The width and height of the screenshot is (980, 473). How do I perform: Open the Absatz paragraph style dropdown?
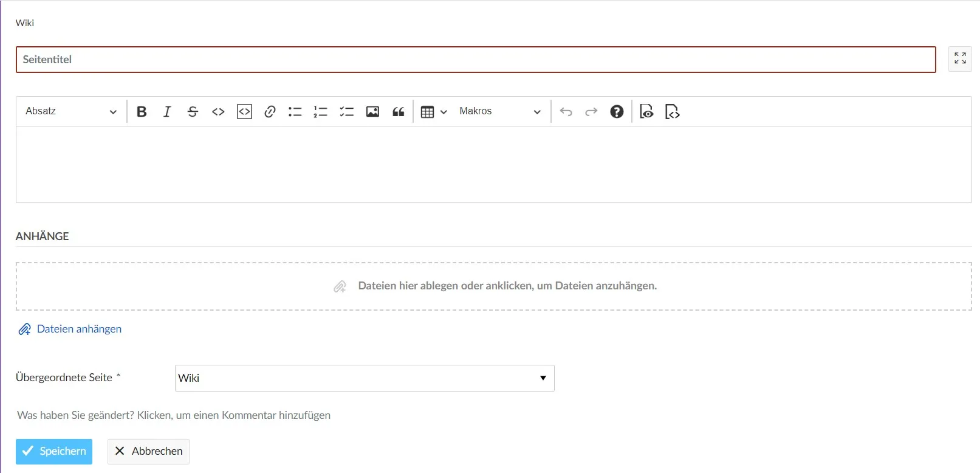click(x=71, y=111)
